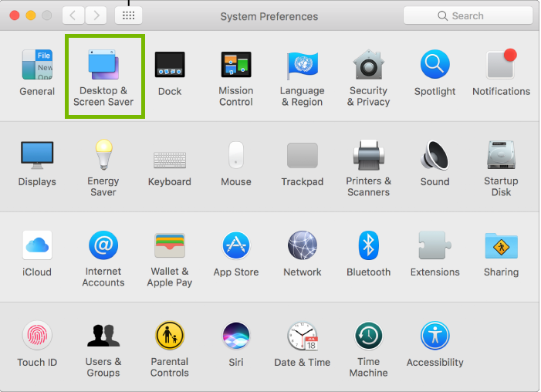This screenshot has width=541, height=392.
Task: Close the System Preferences window
Action: coord(15,15)
